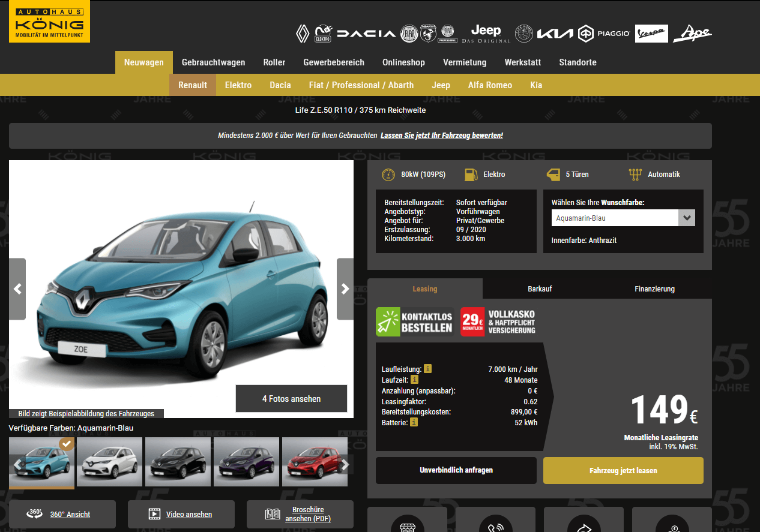The image size is (760, 532).
Task: Click the Abarth scorpion logo
Action: [x=429, y=34]
